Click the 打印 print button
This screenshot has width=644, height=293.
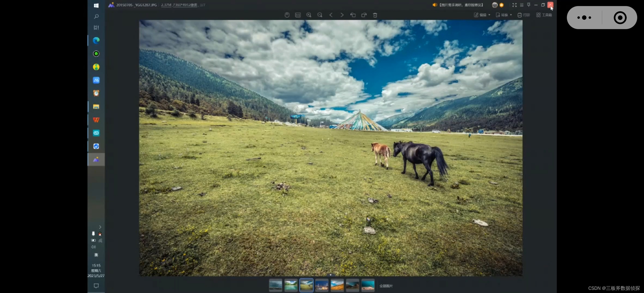click(524, 15)
